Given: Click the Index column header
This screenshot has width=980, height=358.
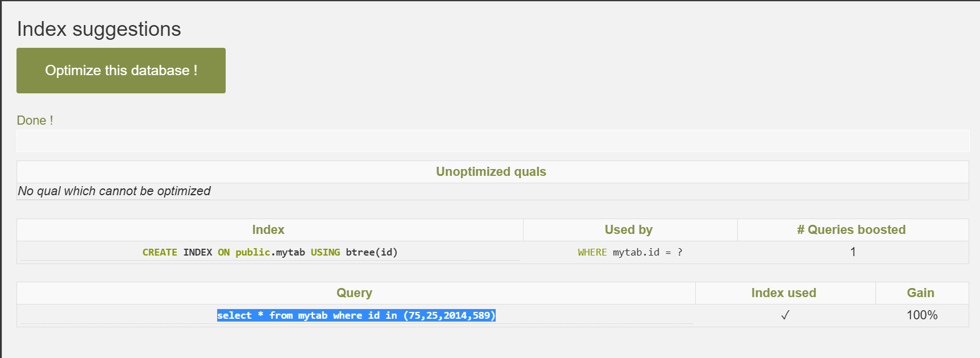Looking at the screenshot, I should point(268,230).
